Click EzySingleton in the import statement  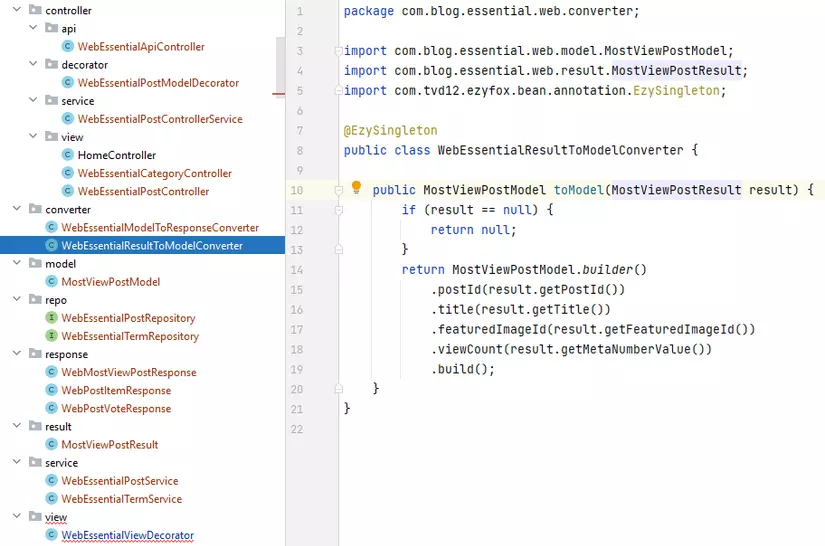(676, 90)
